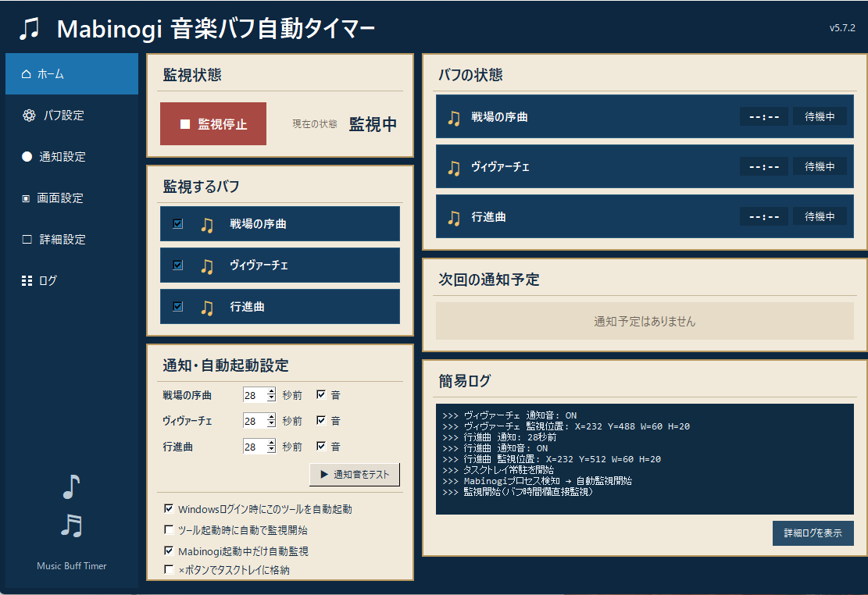Click music note icon of ヴィヴァーチェ in バフの状態

(x=454, y=167)
